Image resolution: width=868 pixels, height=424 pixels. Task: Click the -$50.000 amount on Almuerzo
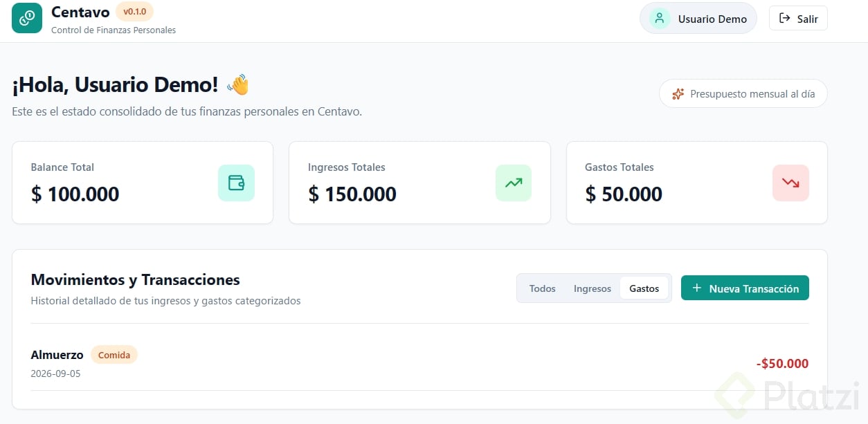pos(782,364)
